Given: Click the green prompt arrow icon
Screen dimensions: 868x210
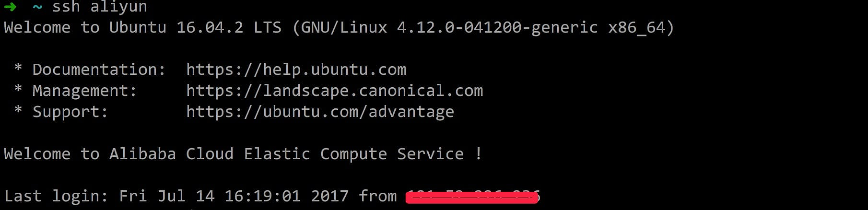Looking at the screenshot, I should coord(10,7).
